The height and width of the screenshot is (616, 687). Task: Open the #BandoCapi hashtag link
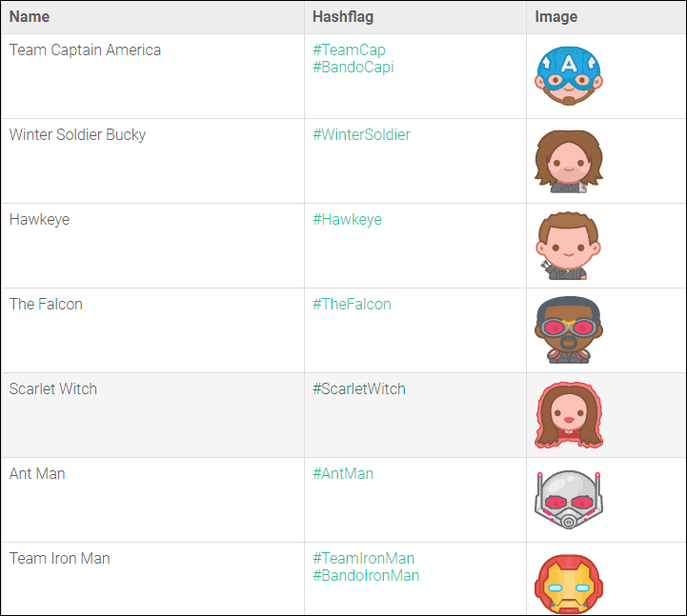pos(353,67)
